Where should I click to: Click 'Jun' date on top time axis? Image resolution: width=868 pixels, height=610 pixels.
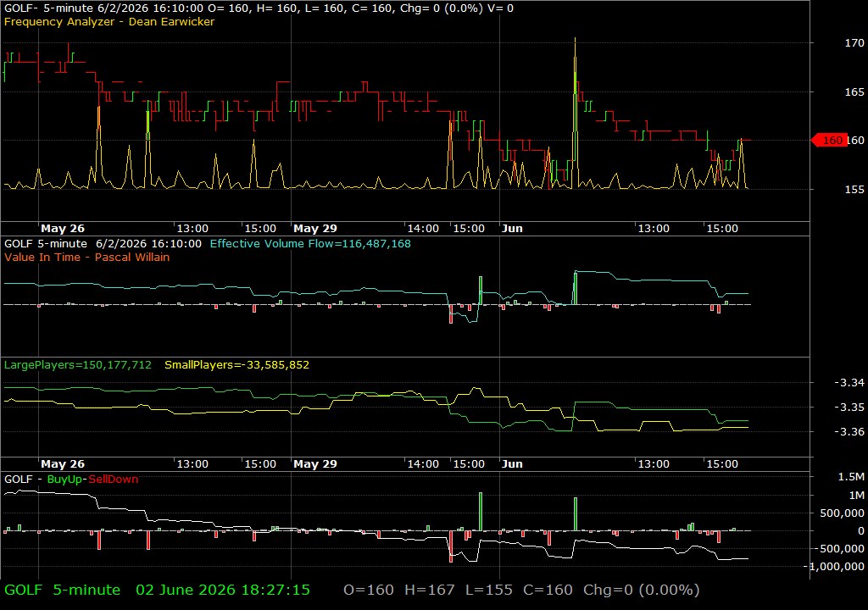point(512,228)
